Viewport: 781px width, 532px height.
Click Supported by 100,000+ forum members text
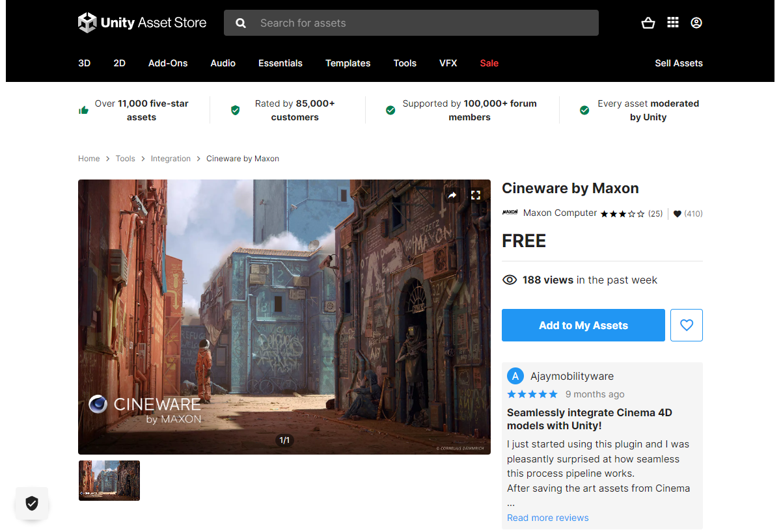469,111
